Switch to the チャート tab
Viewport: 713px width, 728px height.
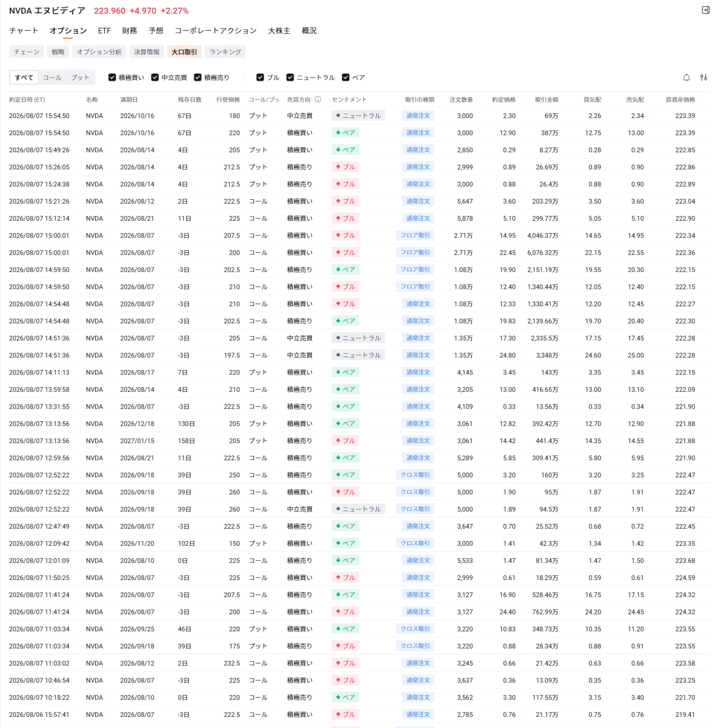(24, 30)
